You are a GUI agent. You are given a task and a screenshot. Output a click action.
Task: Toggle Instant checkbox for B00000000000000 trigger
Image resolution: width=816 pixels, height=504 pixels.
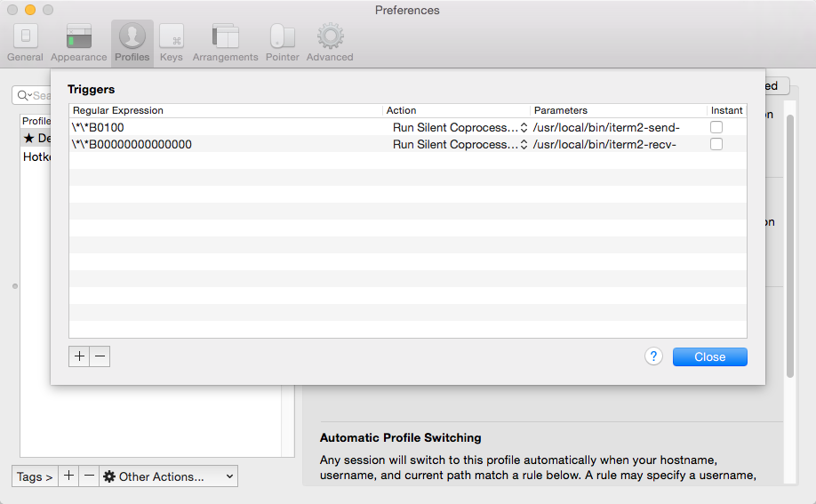716,144
